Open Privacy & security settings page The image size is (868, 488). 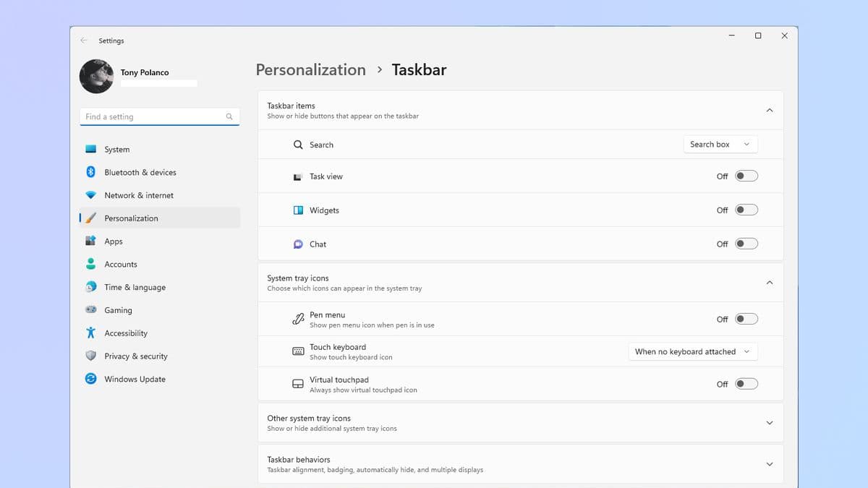tap(135, 356)
